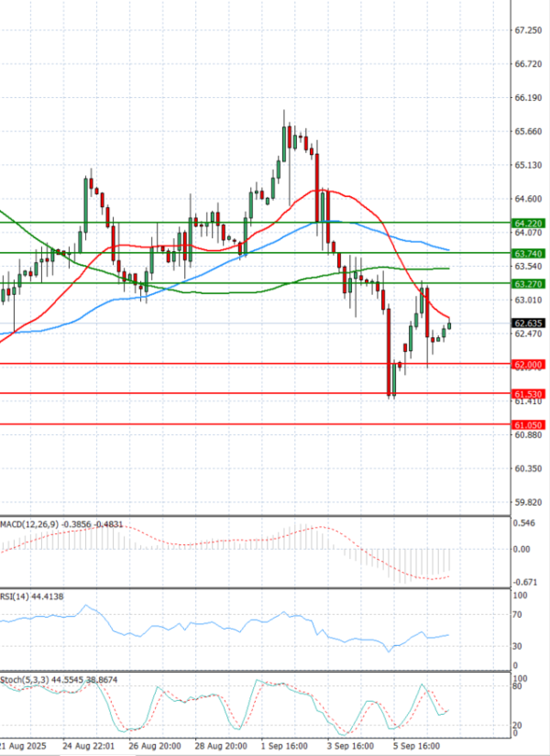Click the 65.130 price axis value
Image resolution: width=550 pixels, height=756 pixels.
(528, 165)
